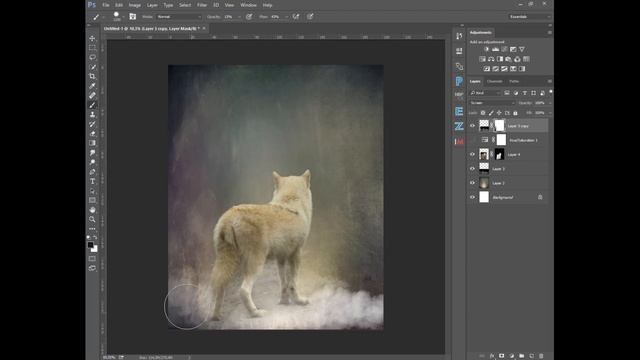Select the Path Selection tool

coord(92,191)
